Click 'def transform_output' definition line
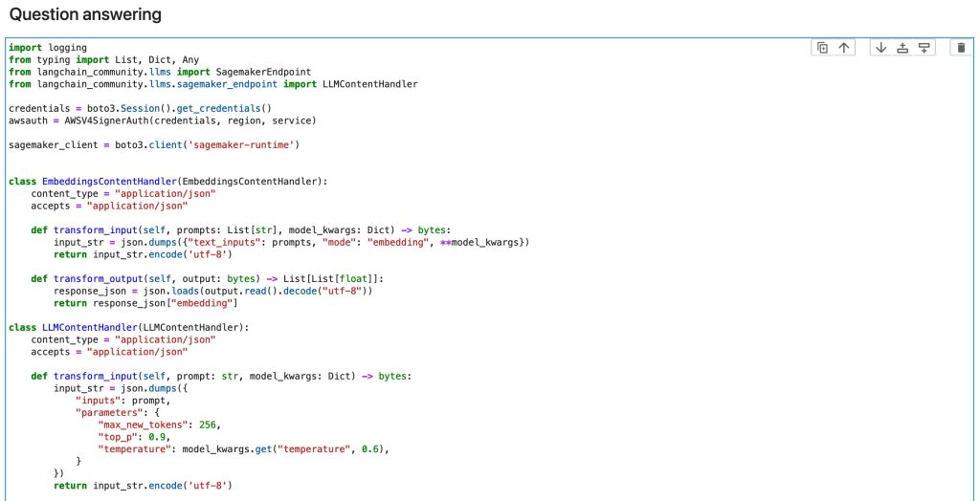 pos(208,278)
